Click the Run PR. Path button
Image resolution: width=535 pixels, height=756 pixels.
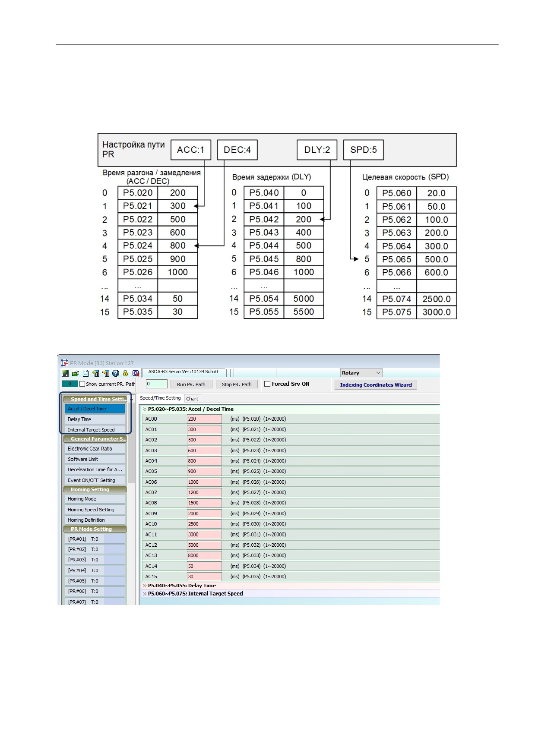coord(191,384)
